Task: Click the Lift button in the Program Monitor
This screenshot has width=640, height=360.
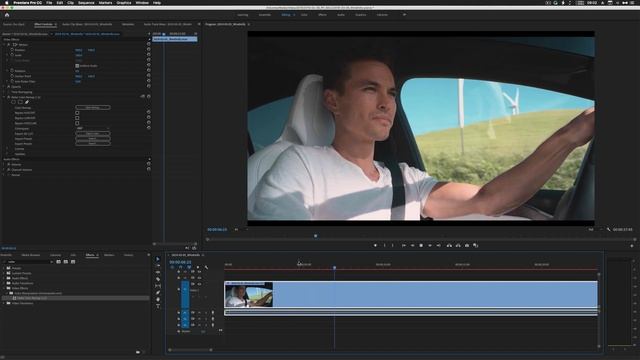Action: [449, 246]
